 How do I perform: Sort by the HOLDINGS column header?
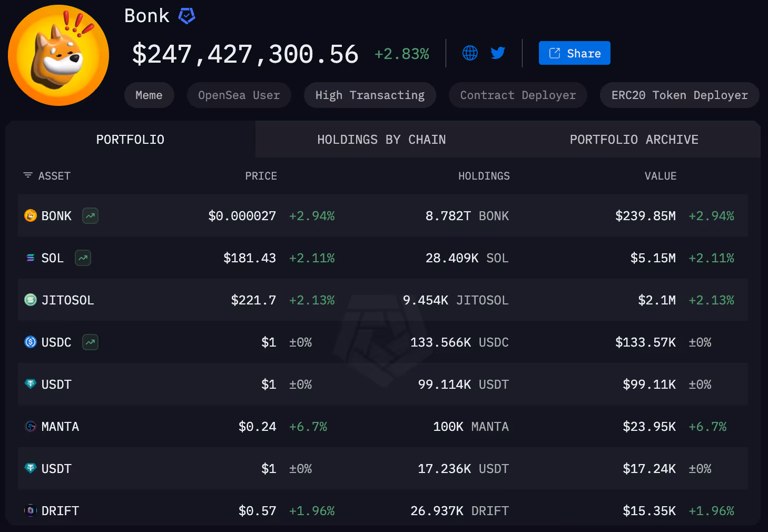[x=484, y=176]
